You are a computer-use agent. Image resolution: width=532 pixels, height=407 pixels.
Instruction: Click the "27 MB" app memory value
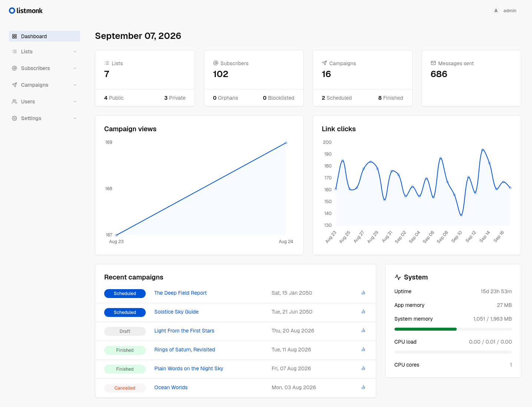tap(504, 305)
